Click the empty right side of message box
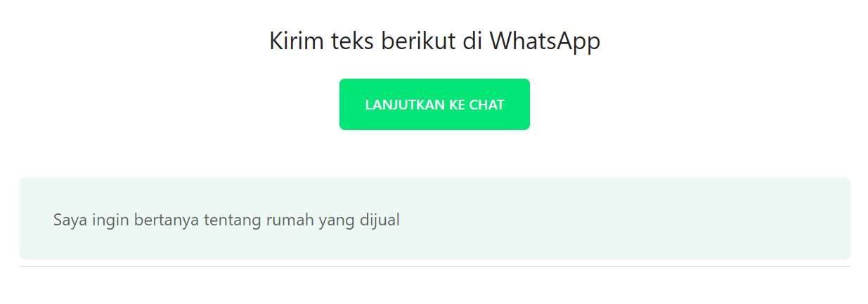 pyautogui.click(x=633, y=218)
